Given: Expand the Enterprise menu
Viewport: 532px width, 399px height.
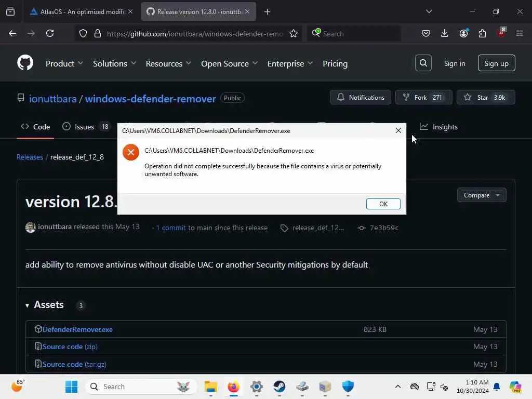Looking at the screenshot, I should 290,63.
